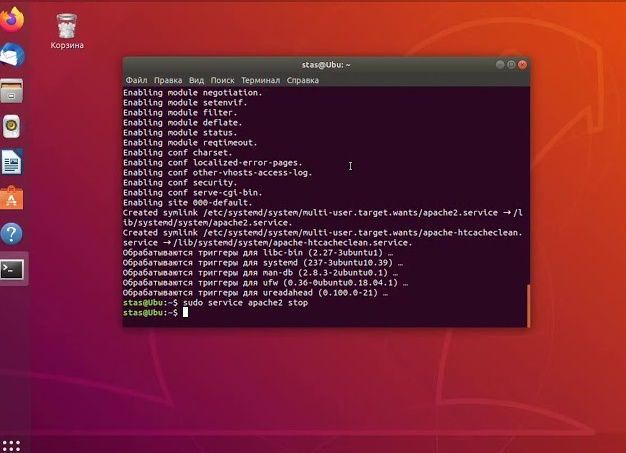The height and width of the screenshot is (453, 626).
Task: Open the Поиск menu
Action: [x=222, y=80]
